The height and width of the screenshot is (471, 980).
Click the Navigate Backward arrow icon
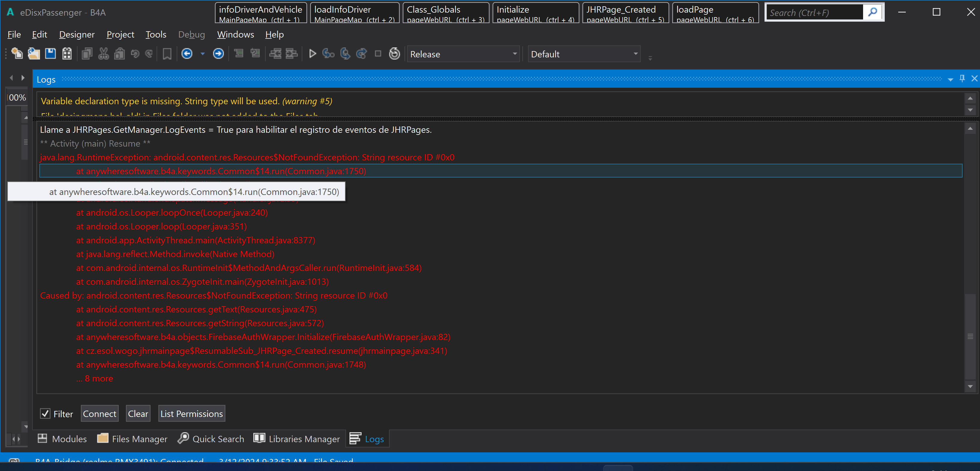coord(187,53)
